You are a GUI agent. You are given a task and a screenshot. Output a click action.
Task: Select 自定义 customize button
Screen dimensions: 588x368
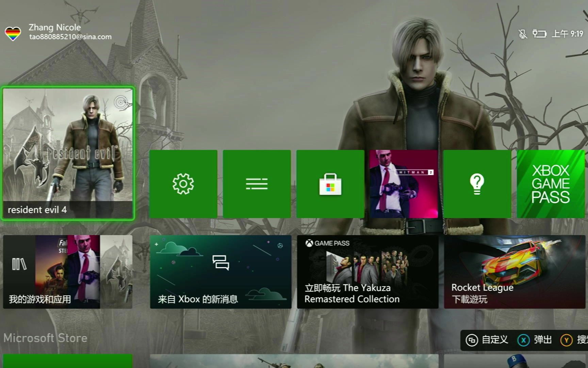coord(487,340)
